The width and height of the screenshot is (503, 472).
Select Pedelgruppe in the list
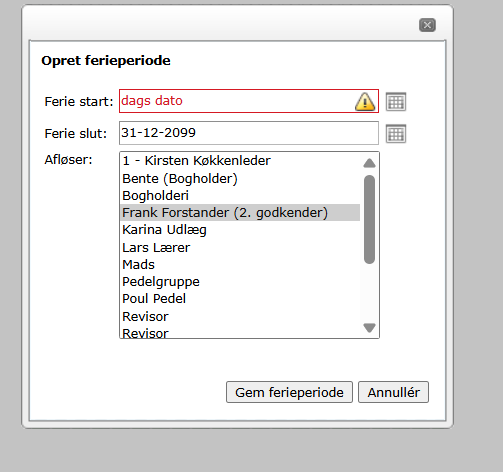click(240, 282)
